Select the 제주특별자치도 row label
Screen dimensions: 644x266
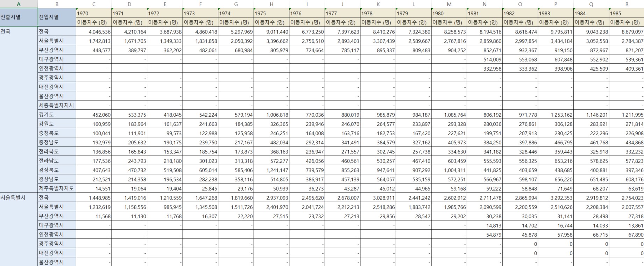[x=57, y=188]
